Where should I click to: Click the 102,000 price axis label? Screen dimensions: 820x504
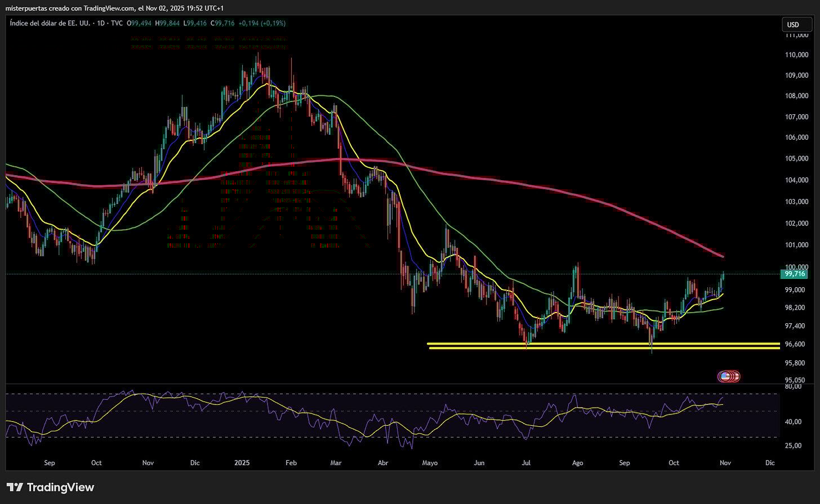pos(797,224)
